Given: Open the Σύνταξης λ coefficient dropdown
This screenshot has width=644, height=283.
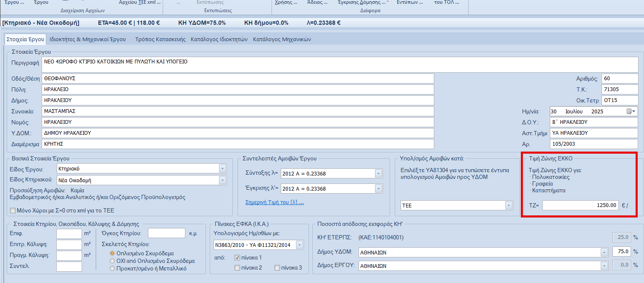Looking at the screenshot, I should [378, 174].
